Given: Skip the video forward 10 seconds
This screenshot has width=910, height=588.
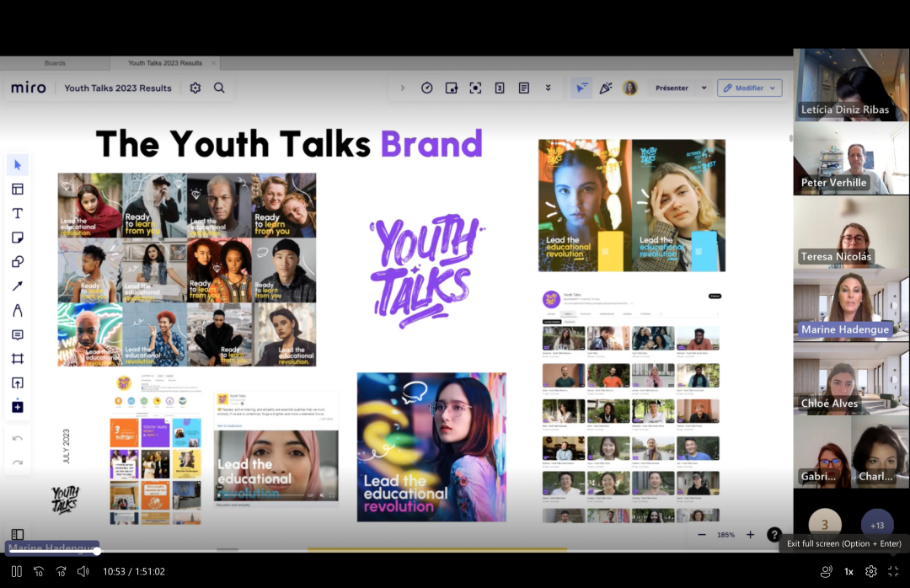Looking at the screenshot, I should (x=61, y=572).
